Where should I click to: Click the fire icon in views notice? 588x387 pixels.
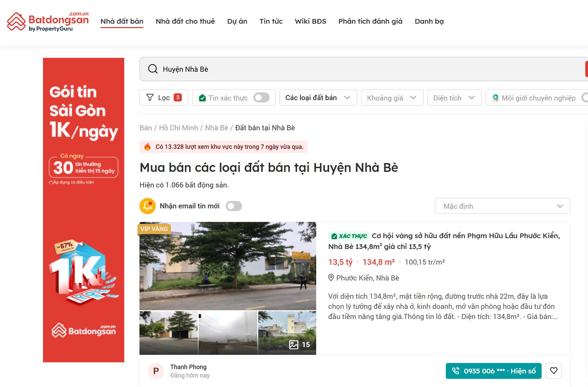pos(148,147)
